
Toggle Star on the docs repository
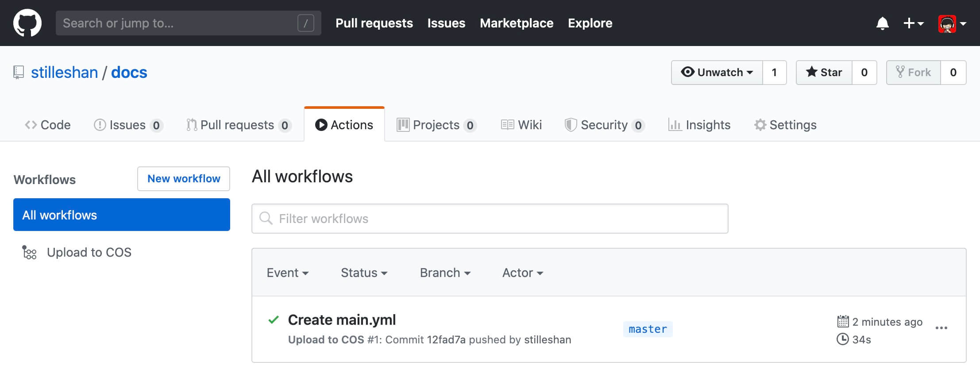click(824, 72)
